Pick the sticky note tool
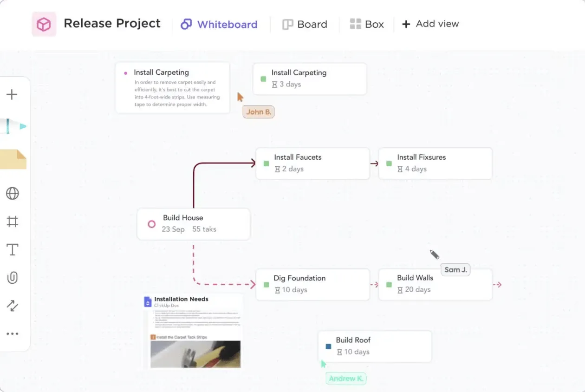The height and width of the screenshot is (392, 585). (x=13, y=159)
